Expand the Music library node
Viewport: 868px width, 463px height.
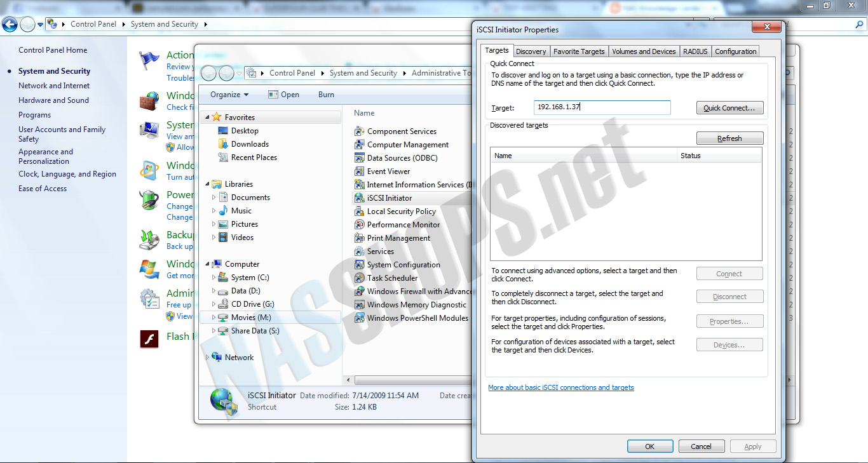click(214, 211)
